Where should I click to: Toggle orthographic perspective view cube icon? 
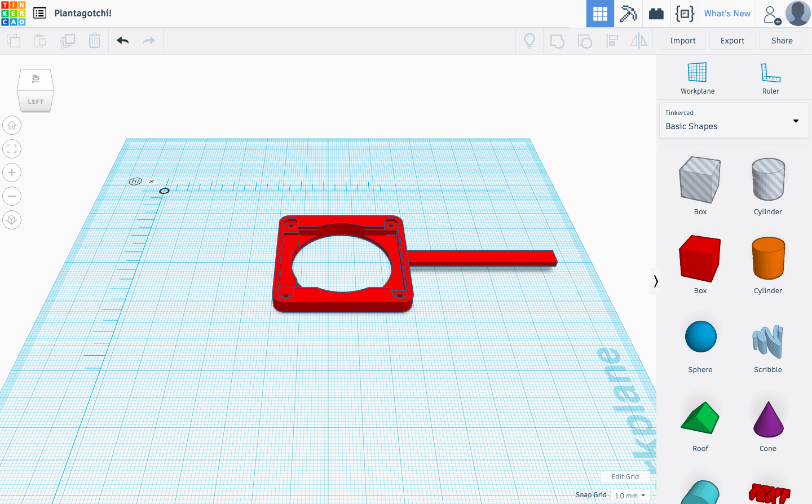[x=12, y=220]
